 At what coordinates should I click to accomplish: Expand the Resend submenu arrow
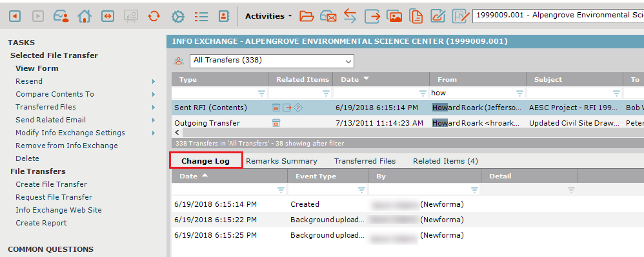click(x=154, y=81)
